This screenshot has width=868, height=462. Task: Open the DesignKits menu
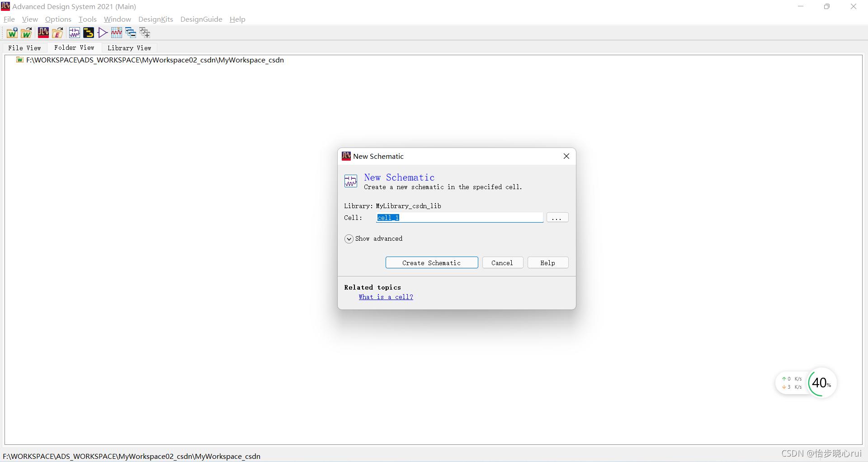[156, 19]
